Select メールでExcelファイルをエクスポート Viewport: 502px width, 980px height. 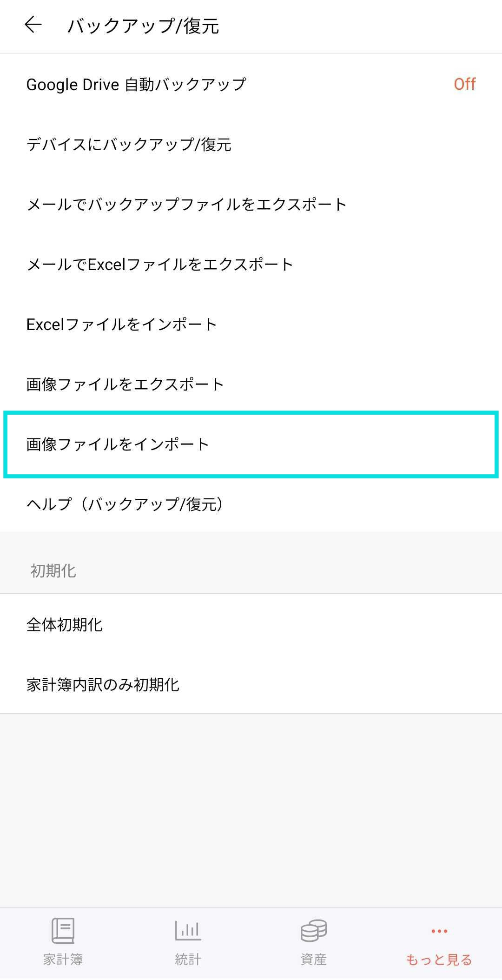point(160,265)
